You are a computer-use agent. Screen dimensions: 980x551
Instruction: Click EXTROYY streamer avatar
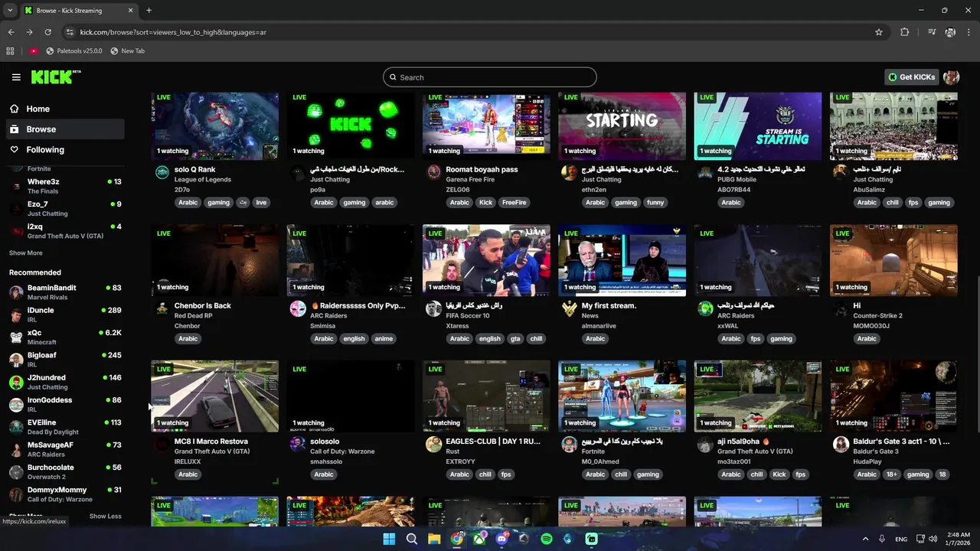(433, 444)
